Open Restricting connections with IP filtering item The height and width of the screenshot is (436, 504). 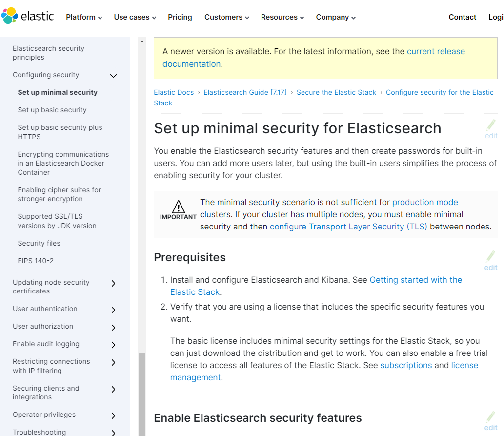point(51,366)
